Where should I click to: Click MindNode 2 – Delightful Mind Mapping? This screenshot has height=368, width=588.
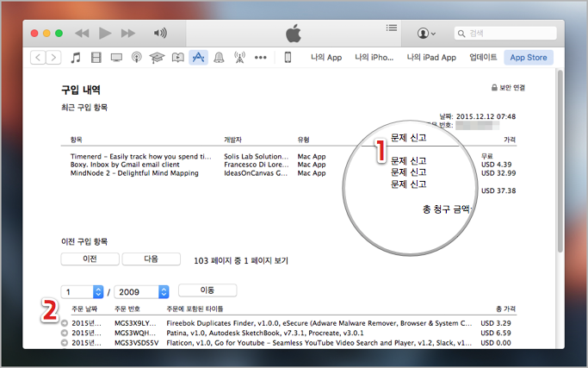click(134, 173)
